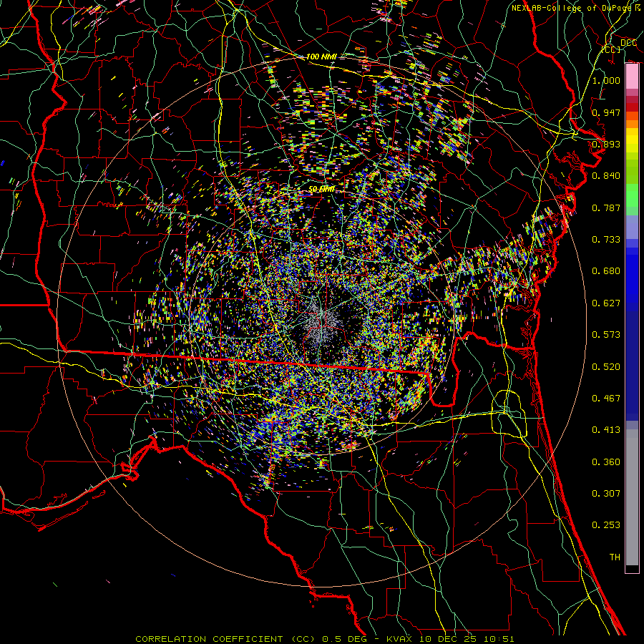The image size is (644, 644).
Task: Click the DEC label above the color scale
Action: pos(628,43)
